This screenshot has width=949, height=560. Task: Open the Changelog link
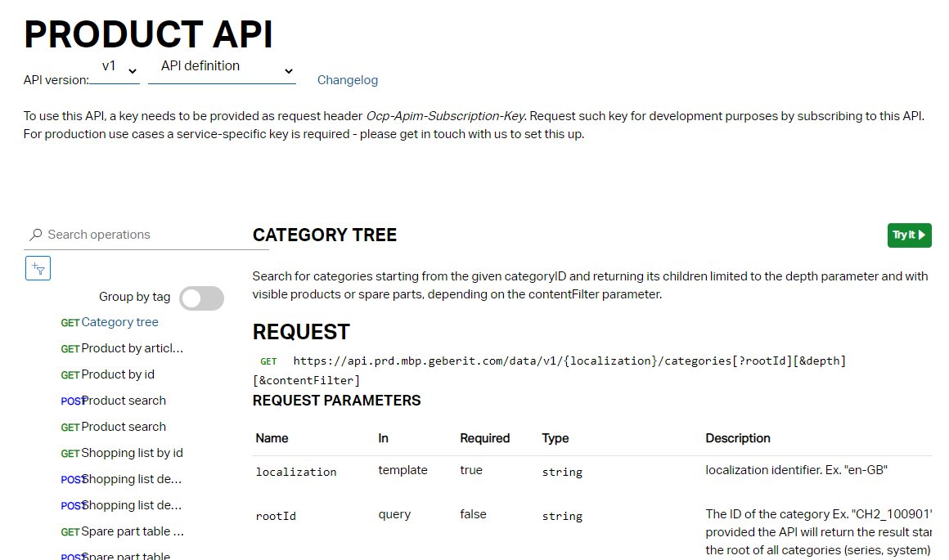348,80
